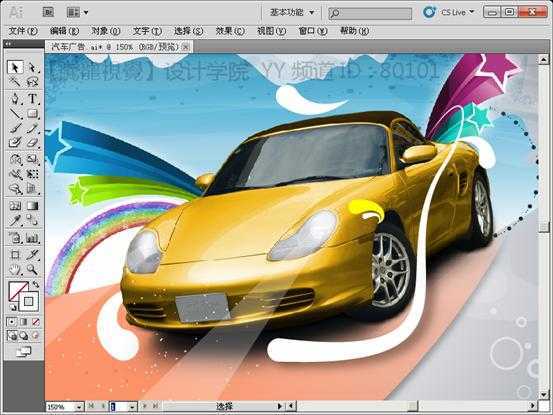
Task: Select the Slice tool
Action: (x=32, y=255)
